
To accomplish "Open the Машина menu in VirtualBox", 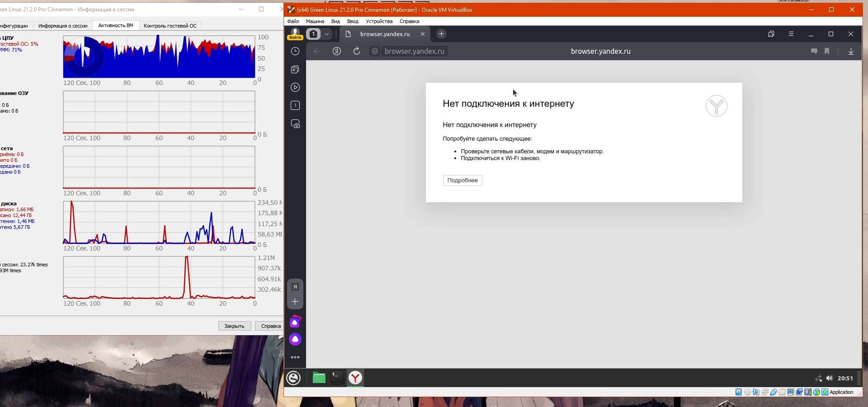I will coord(315,21).
